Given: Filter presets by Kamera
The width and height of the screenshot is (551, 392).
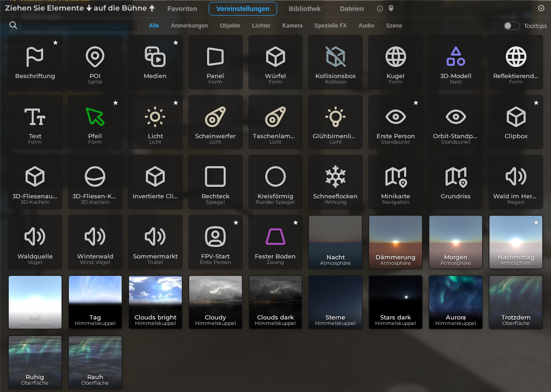Looking at the screenshot, I should tap(292, 26).
